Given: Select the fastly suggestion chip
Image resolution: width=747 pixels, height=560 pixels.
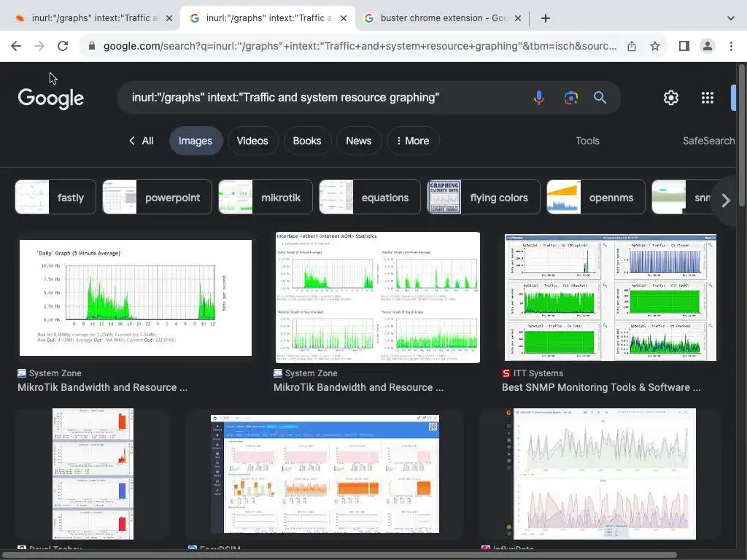Looking at the screenshot, I should click(x=55, y=197).
